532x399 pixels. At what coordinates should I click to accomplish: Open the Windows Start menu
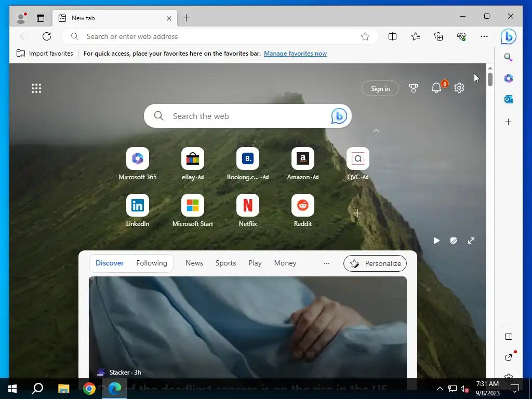tap(12, 389)
